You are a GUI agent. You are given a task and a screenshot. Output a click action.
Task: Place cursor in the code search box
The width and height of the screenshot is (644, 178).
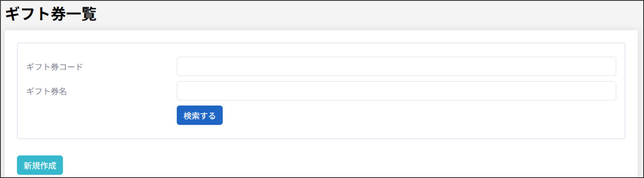click(x=396, y=67)
